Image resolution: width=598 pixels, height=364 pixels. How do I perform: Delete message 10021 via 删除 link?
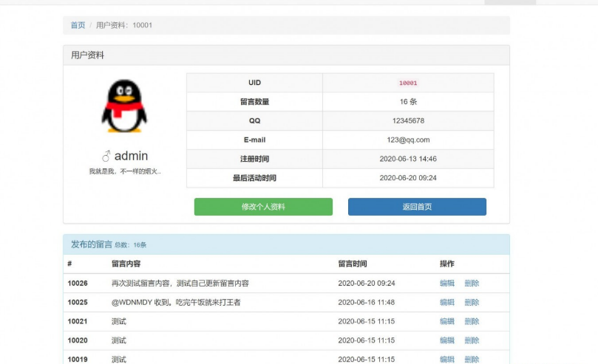[x=472, y=321]
